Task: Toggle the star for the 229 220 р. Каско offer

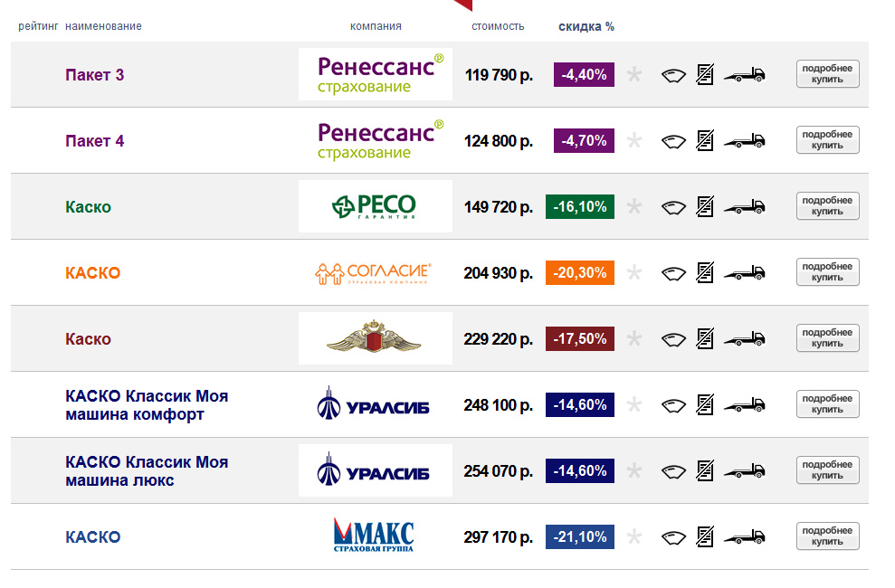Action: (634, 338)
